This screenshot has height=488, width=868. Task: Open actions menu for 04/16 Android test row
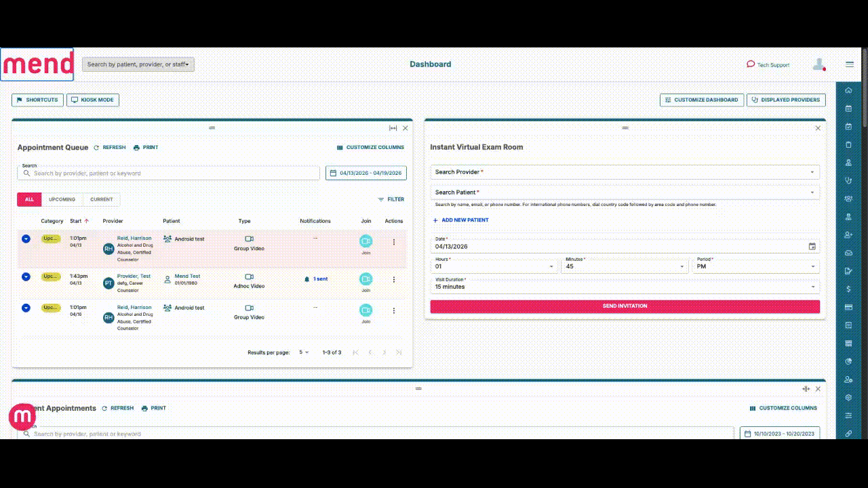(x=394, y=310)
